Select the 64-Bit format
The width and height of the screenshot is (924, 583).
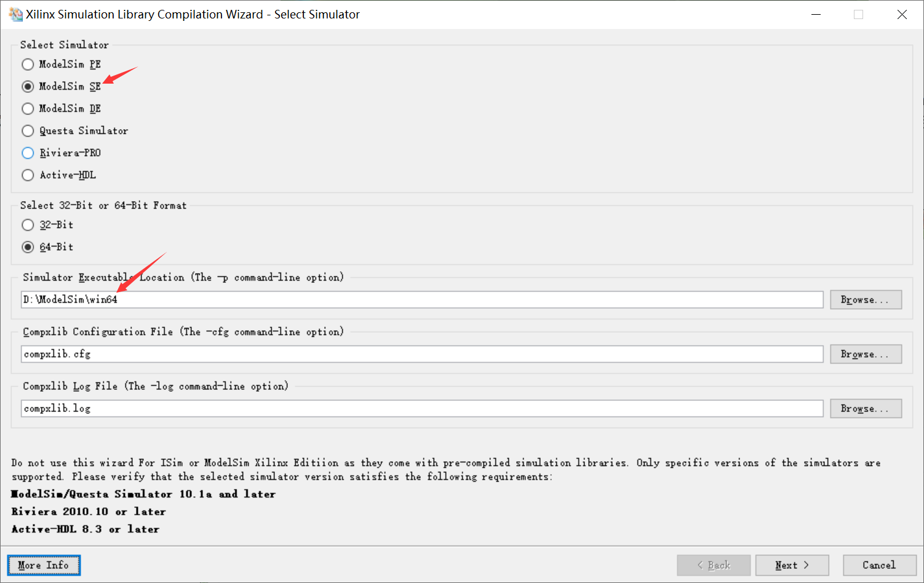click(x=28, y=247)
